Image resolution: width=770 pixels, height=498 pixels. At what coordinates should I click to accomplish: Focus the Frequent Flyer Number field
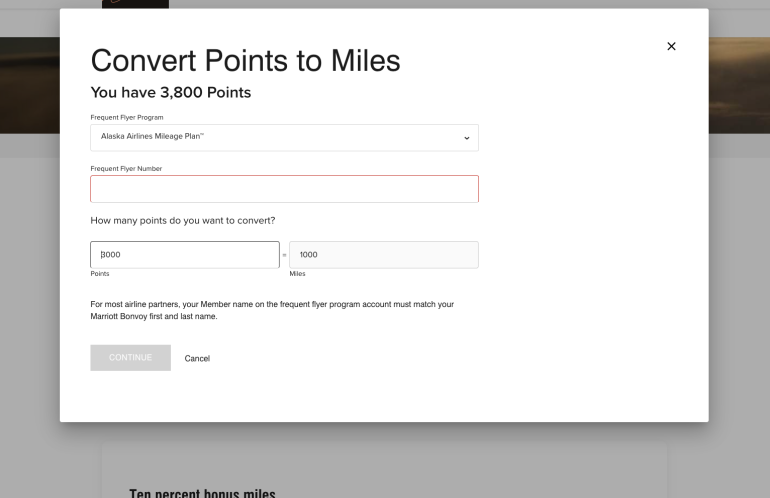(284, 189)
